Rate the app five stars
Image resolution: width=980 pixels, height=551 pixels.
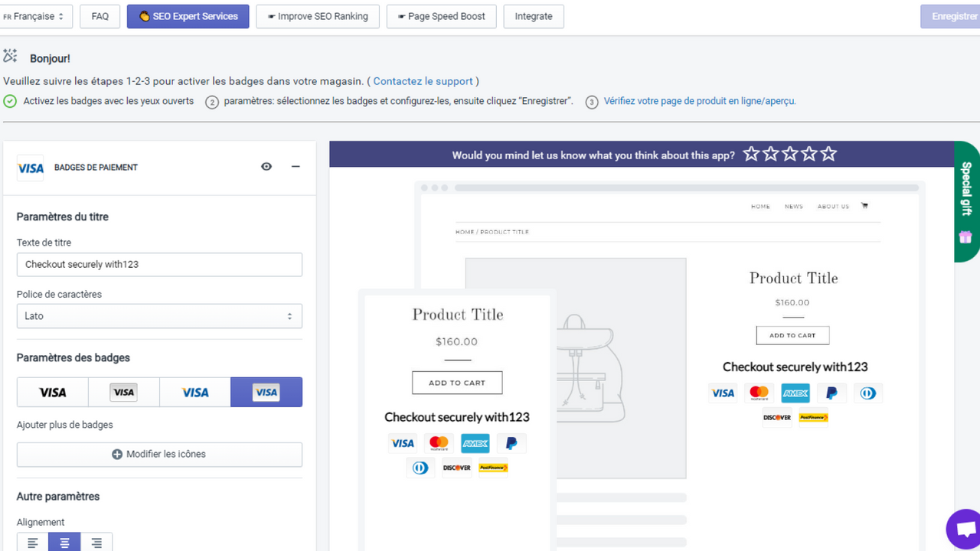(828, 154)
